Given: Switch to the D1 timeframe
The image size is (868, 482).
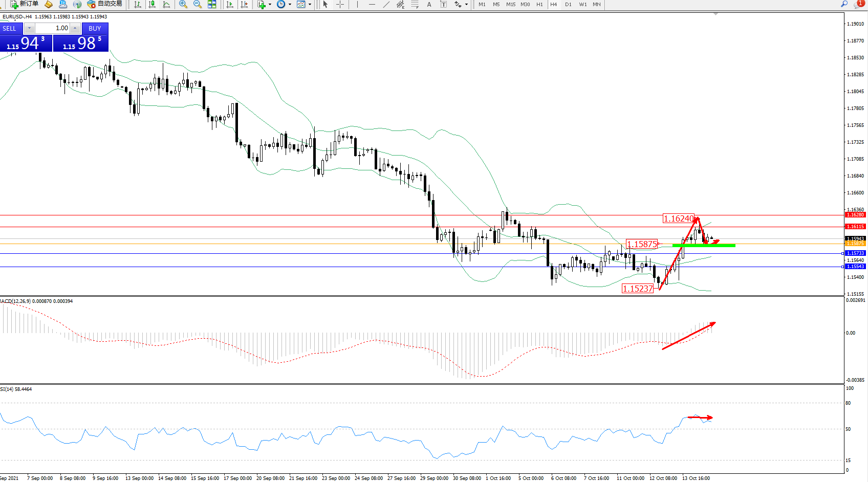Looking at the screenshot, I should coord(568,5).
